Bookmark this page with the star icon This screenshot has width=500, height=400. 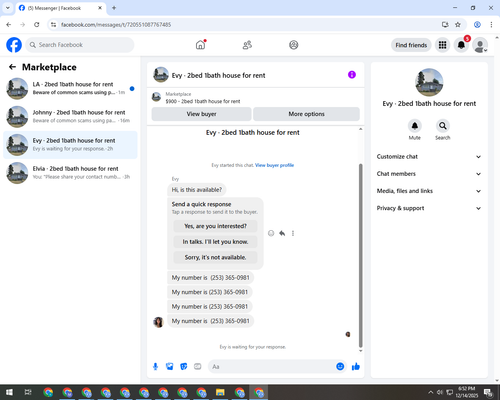[x=458, y=24]
